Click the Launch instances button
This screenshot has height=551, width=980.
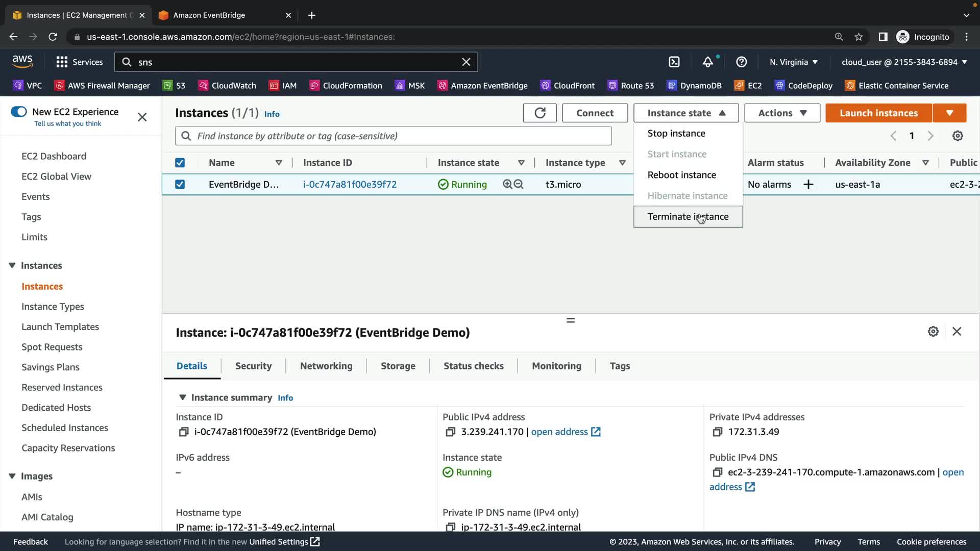[x=878, y=113]
